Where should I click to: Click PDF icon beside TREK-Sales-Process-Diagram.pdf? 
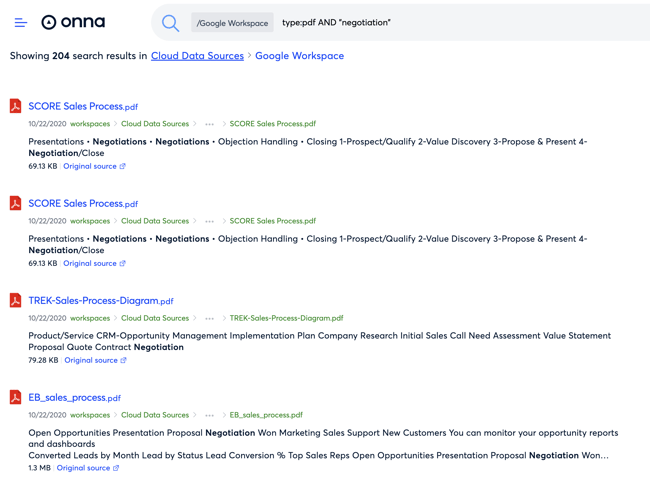click(15, 300)
